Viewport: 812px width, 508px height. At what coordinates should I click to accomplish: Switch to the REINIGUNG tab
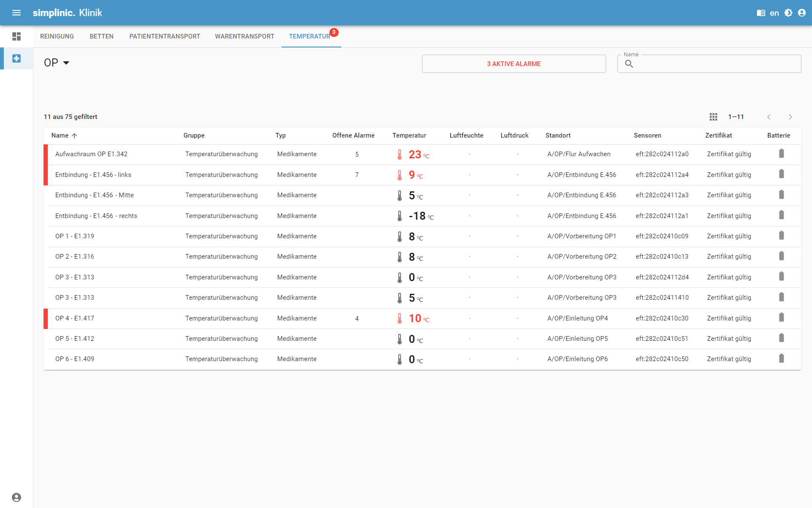pos(57,36)
